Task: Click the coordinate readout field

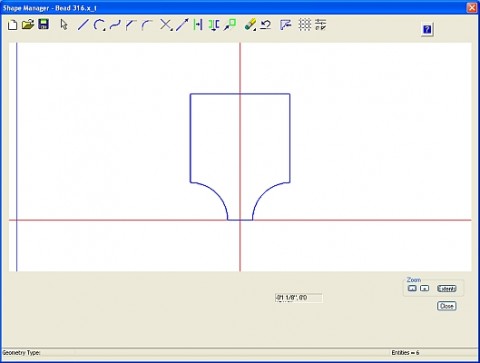Action: (299, 298)
